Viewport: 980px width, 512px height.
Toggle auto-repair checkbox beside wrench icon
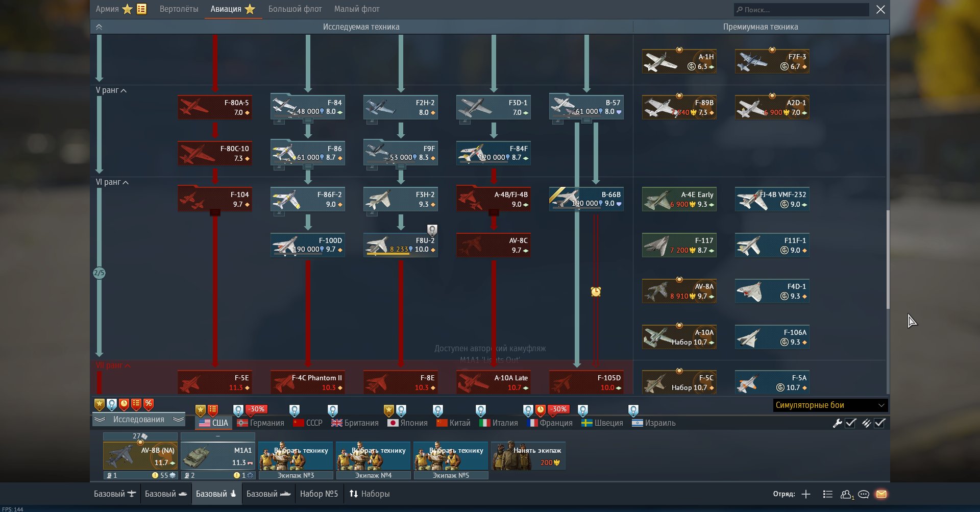coord(850,423)
